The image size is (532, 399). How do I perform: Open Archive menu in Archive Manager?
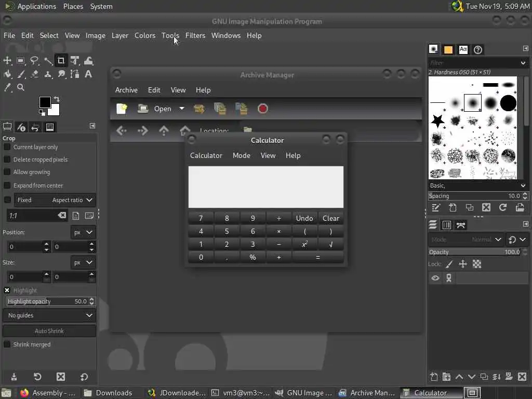point(127,90)
